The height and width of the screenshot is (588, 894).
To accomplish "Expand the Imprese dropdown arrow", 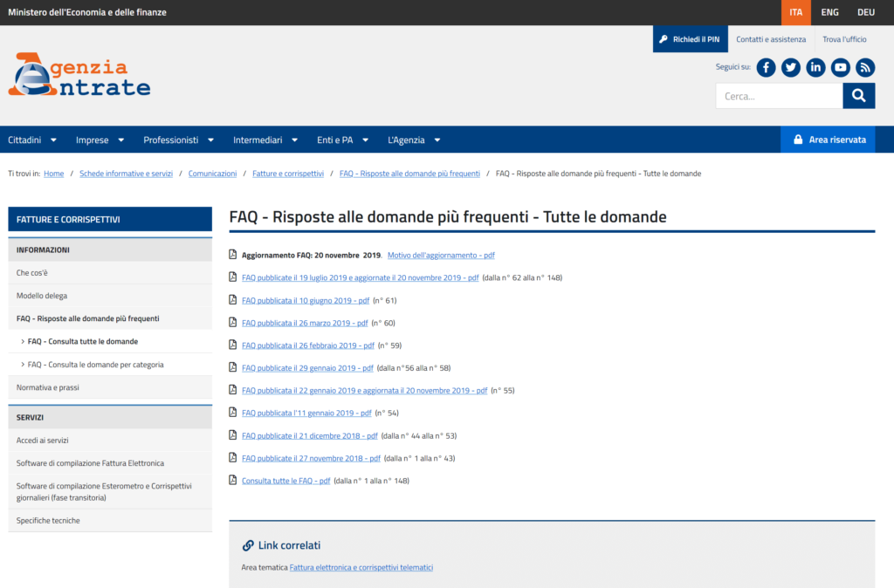I will point(120,140).
